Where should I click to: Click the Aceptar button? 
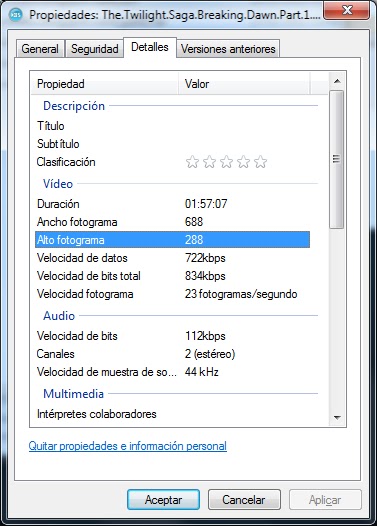(163, 500)
